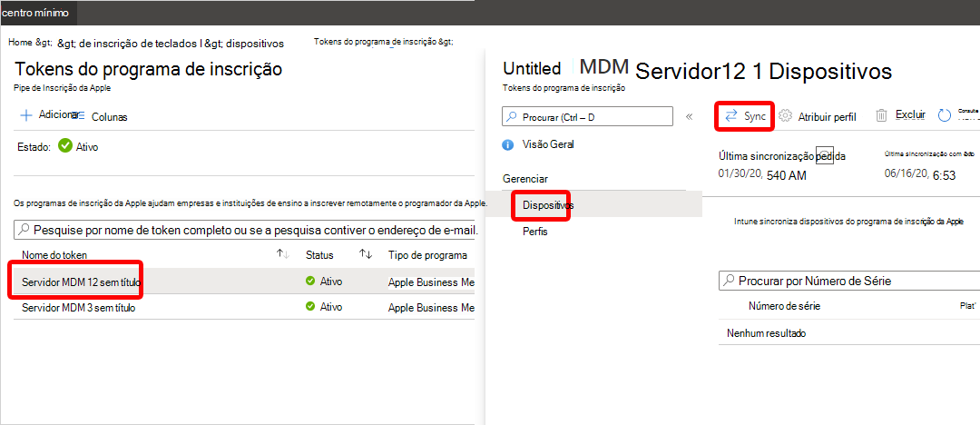
Task: Click the Home breadcrumb link
Action: point(21,43)
